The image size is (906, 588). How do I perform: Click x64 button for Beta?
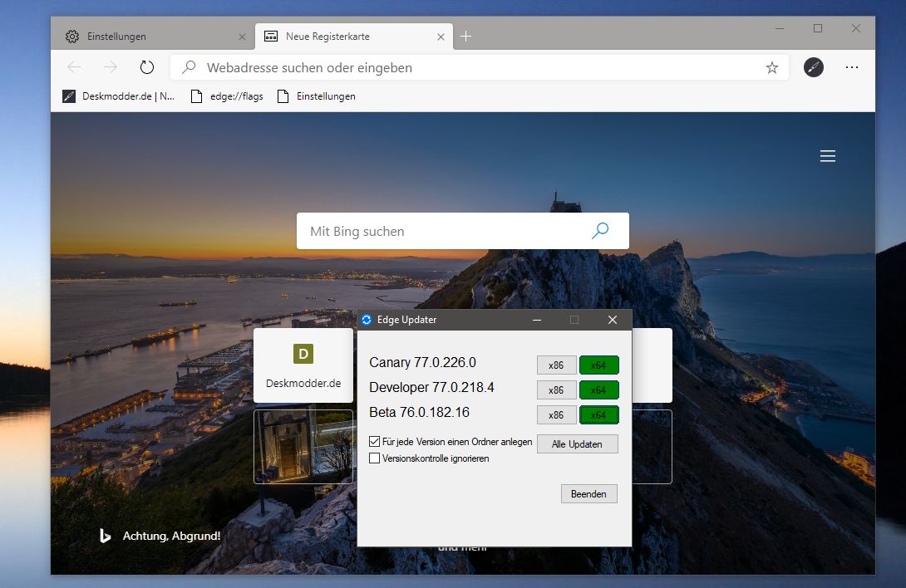coord(598,414)
